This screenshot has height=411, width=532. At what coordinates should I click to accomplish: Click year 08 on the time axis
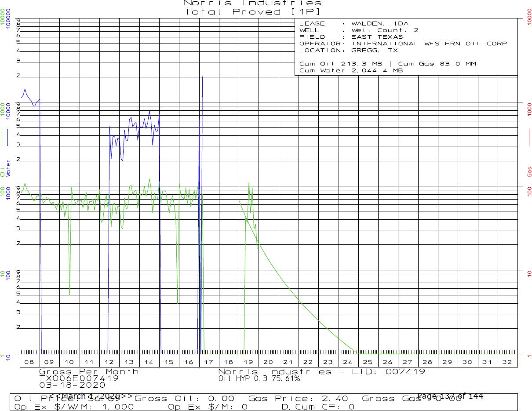[29, 362]
